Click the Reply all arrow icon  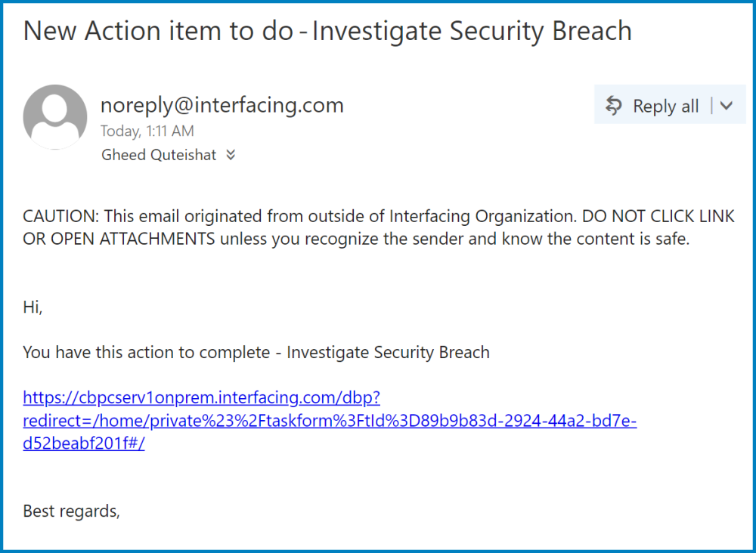coord(614,107)
